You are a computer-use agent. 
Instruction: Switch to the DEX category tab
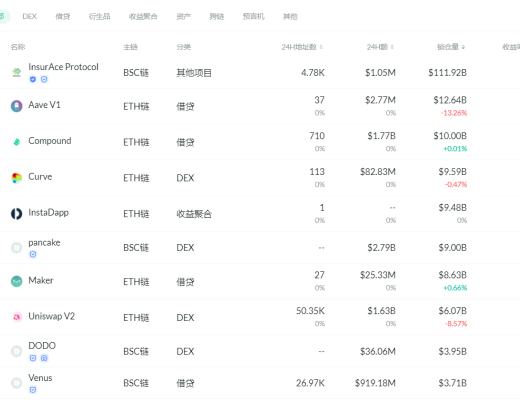click(29, 16)
